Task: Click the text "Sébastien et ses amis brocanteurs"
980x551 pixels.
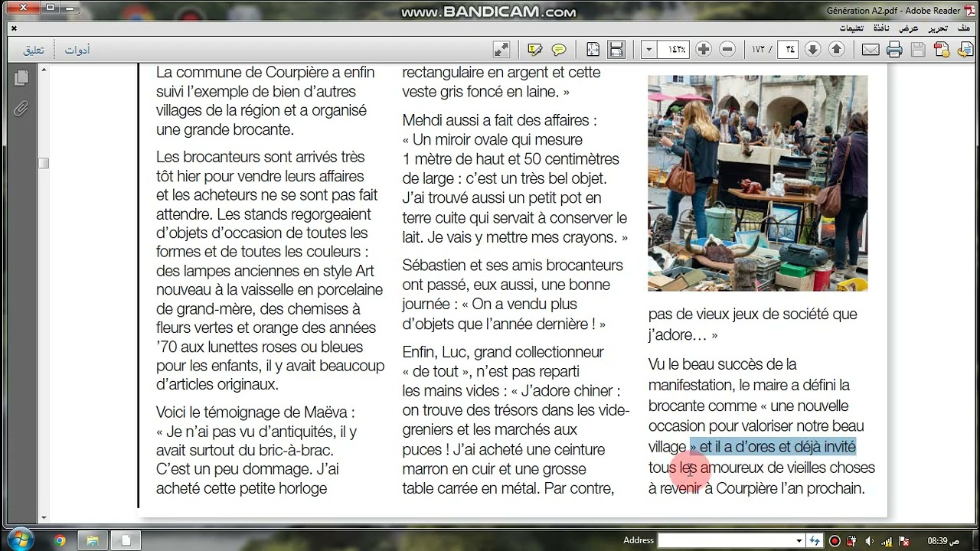Action: [513, 265]
